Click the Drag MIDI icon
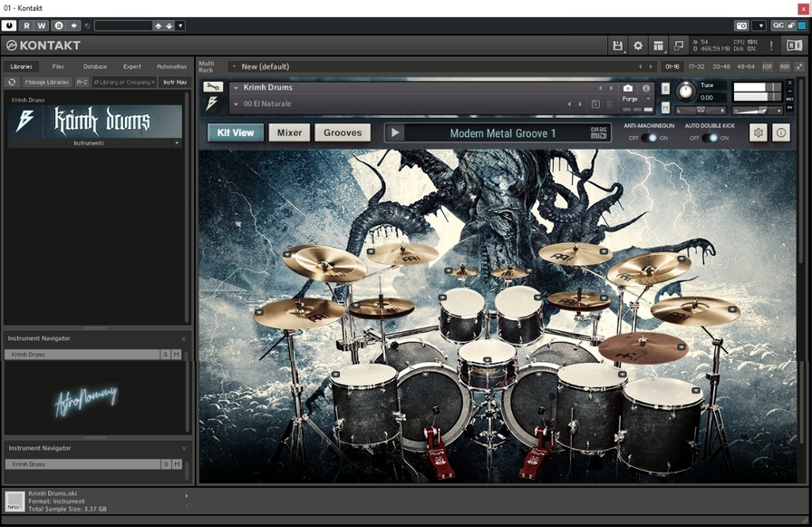This screenshot has height=527, width=812. 600,133
